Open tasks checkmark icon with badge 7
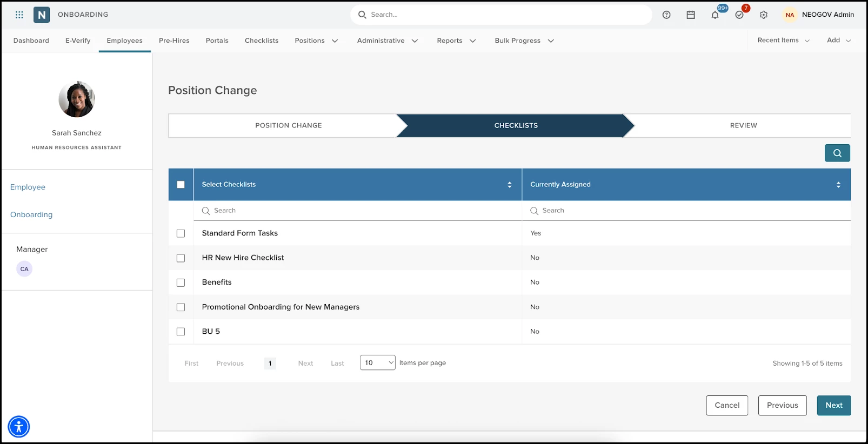This screenshot has height=444, width=868. tap(739, 15)
